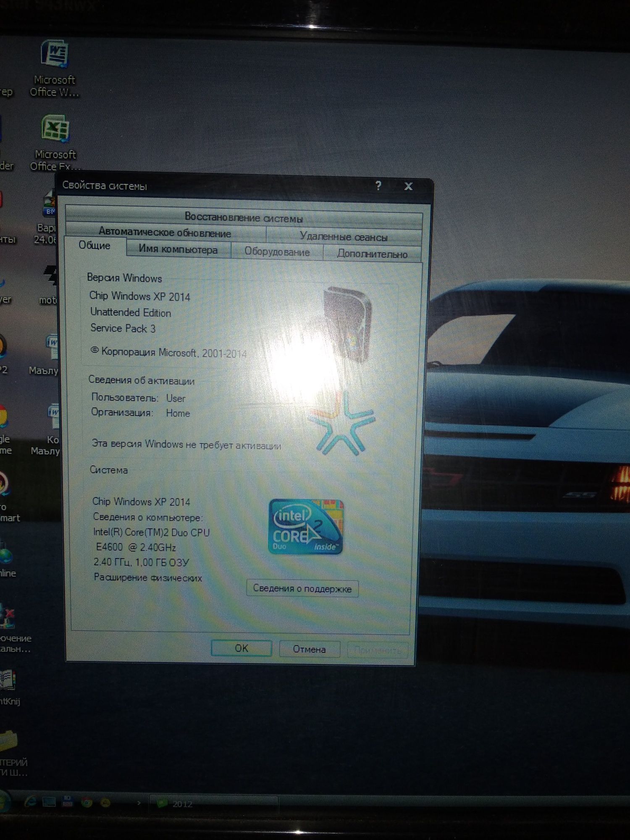
Task: Switch to Оборудование tab
Action: pyautogui.click(x=277, y=252)
